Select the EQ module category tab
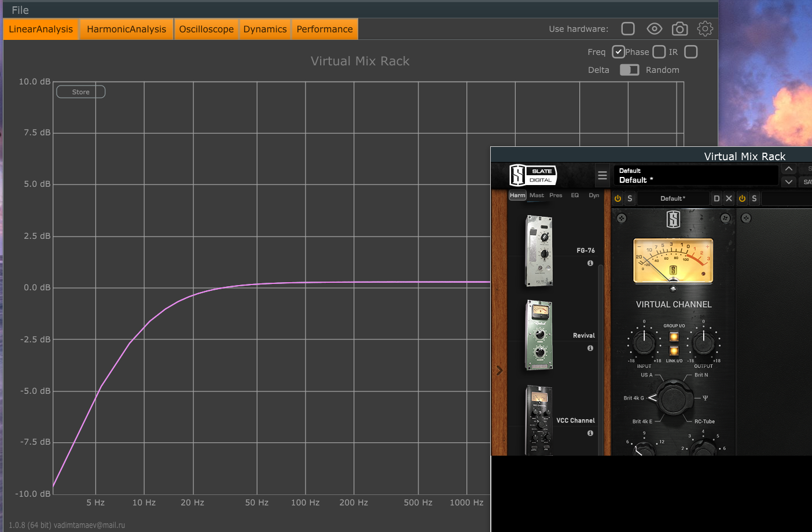The image size is (812, 532). 575,195
